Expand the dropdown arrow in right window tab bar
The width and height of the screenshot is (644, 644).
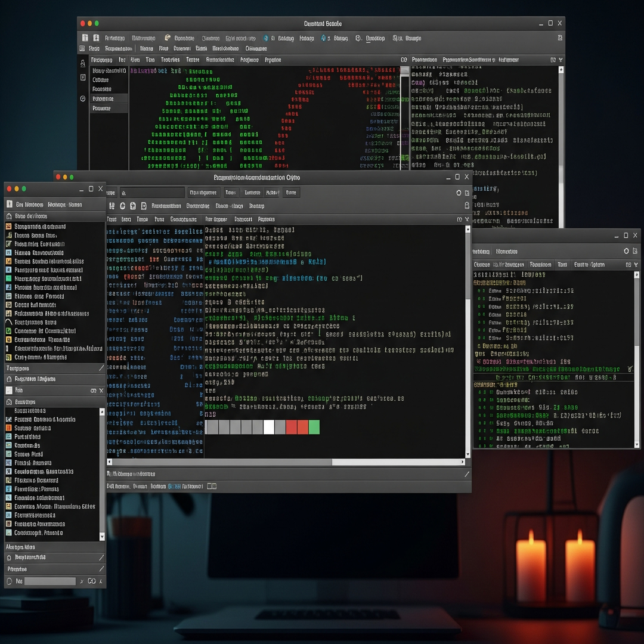coord(636,265)
